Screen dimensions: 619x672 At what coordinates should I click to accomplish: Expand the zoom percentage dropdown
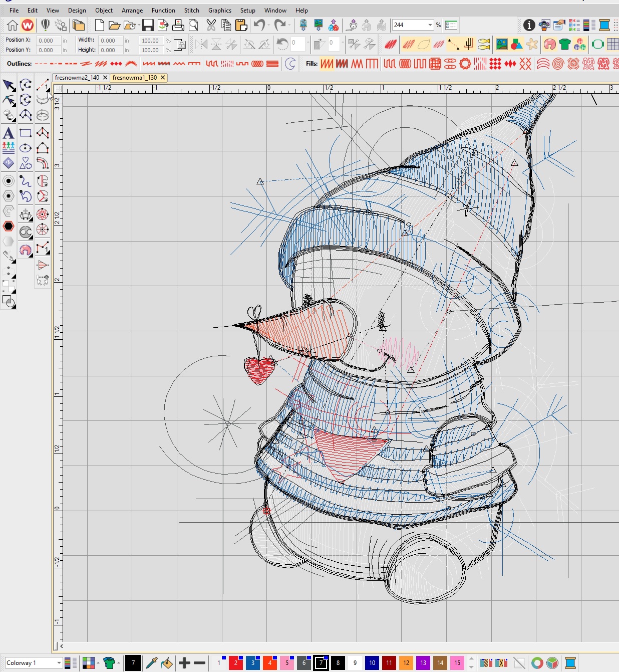pos(430,25)
